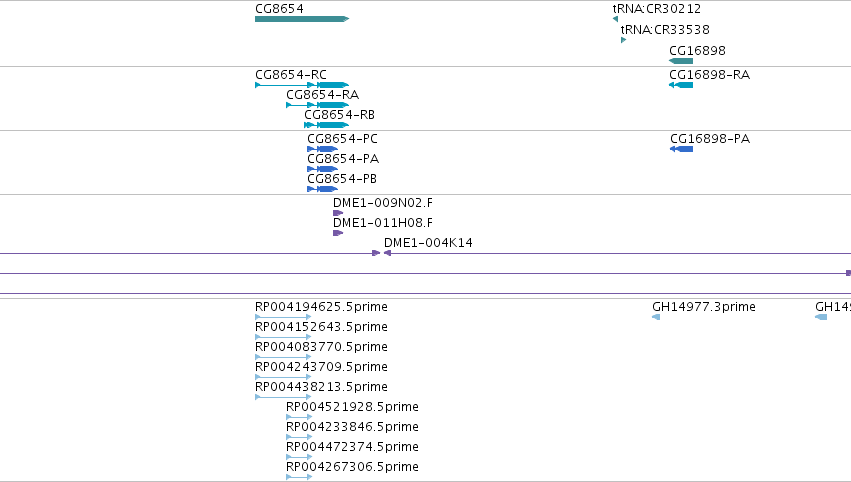The height and width of the screenshot is (482, 851).
Task: Click the RP004243709.5prime label
Action: (321, 367)
